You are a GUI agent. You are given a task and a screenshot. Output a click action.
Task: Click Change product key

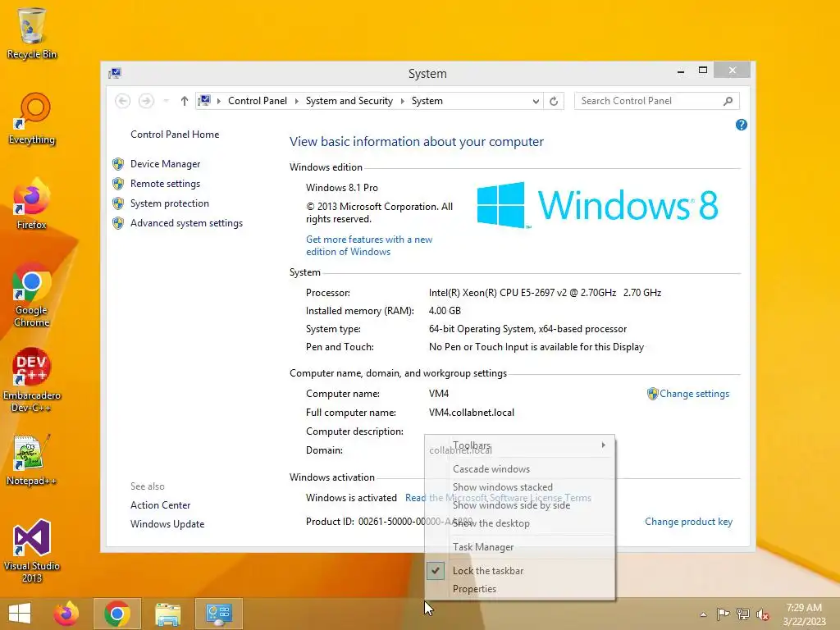click(x=688, y=522)
